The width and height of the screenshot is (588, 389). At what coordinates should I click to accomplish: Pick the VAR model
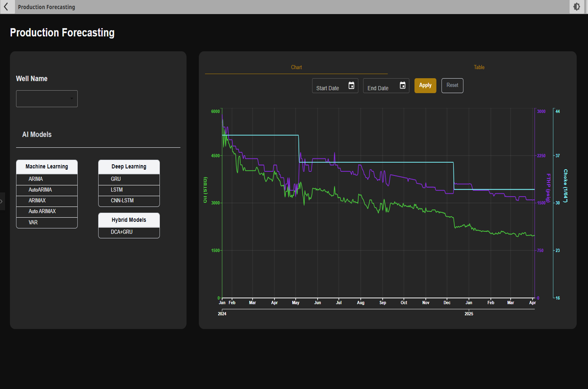point(47,222)
